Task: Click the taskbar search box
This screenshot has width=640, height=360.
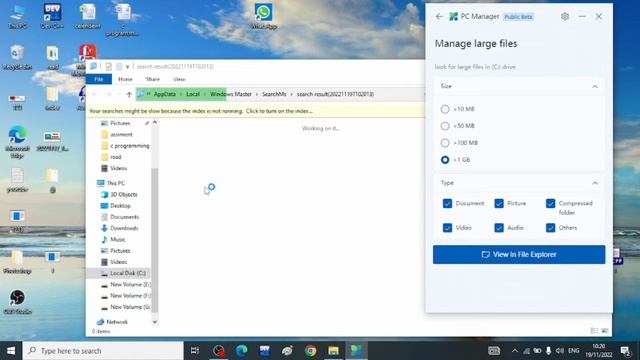Action: point(103,351)
